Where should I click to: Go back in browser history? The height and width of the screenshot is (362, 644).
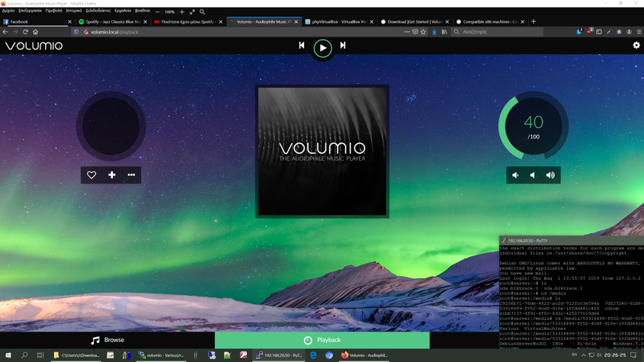[5, 32]
